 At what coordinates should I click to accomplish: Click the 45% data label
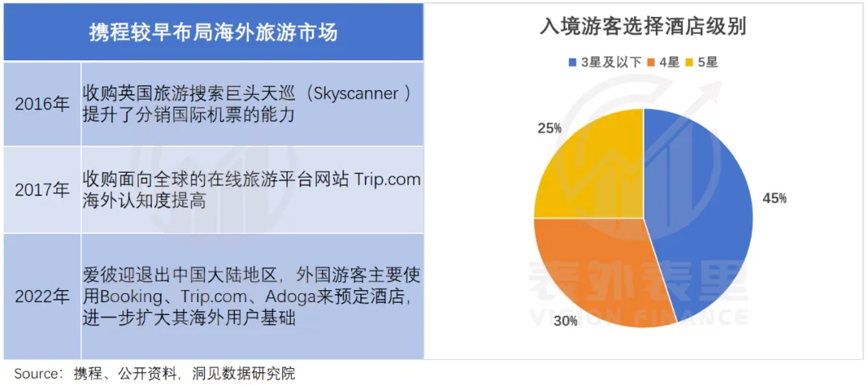pyautogui.click(x=775, y=199)
